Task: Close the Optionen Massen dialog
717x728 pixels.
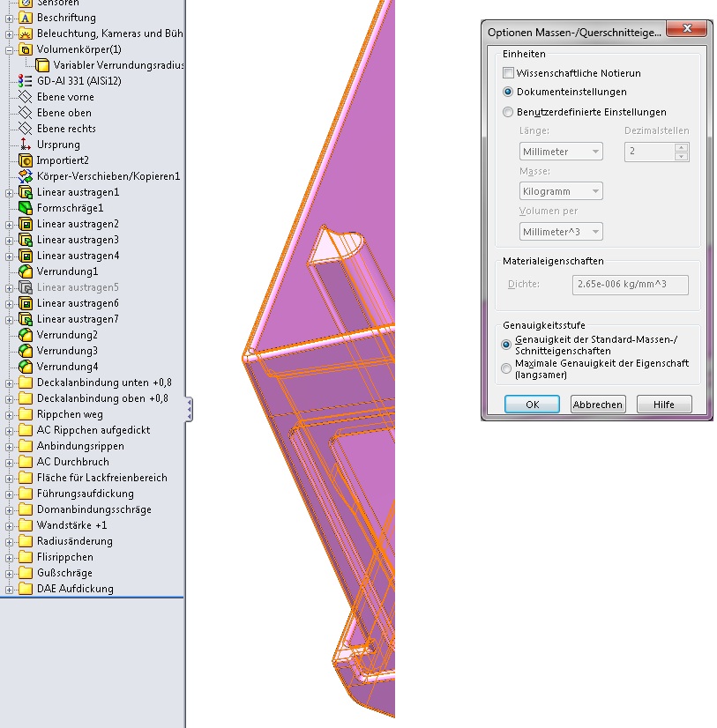Action: [687, 28]
